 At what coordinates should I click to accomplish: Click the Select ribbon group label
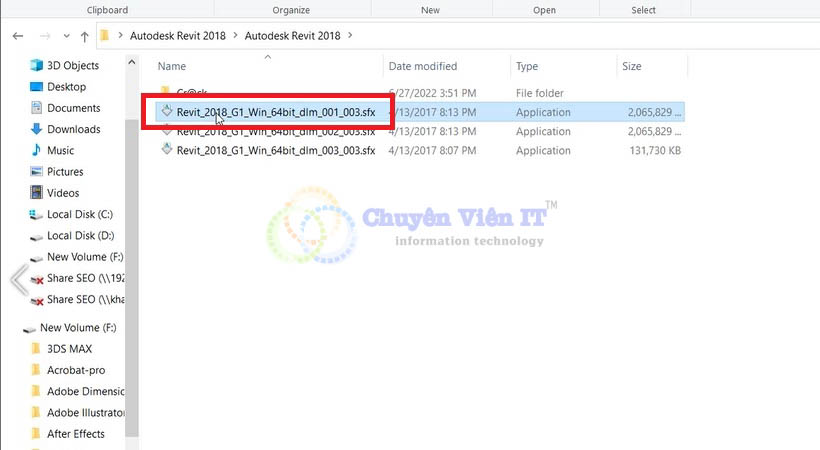point(643,10)
